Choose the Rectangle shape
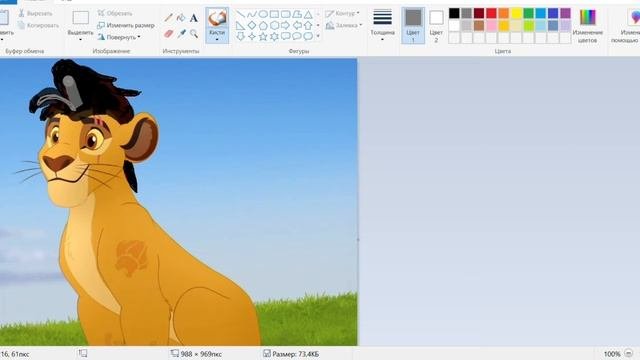Viewport: 640px width, 360px height. pos(274,15)
